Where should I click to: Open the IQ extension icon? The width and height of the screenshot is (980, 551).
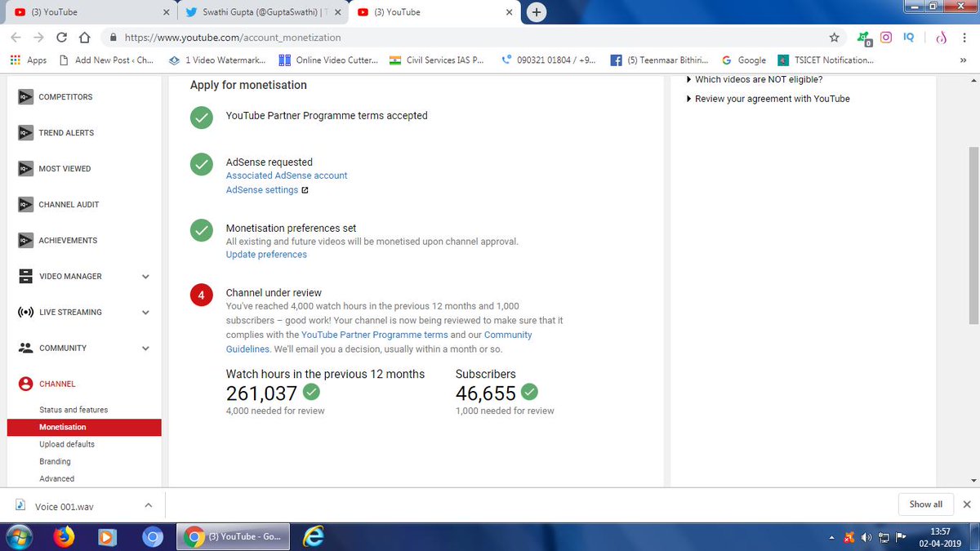pyautogui.click(x=908, y=37)
